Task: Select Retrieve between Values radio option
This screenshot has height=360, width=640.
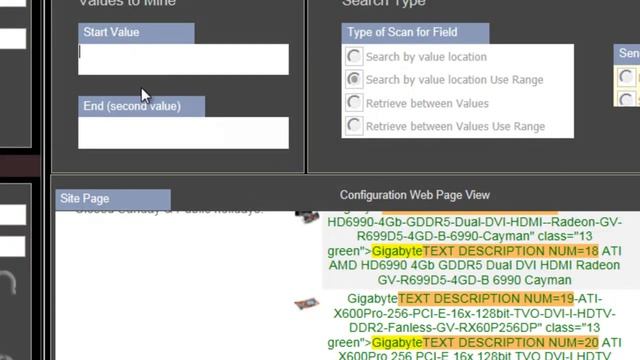Action: coord(354,103)
